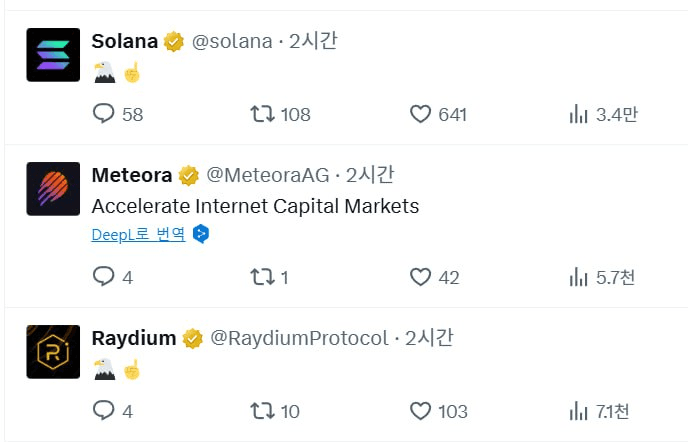
Task: Translate Meteora tweet with DeepL link
Action: tap(138, 234)
